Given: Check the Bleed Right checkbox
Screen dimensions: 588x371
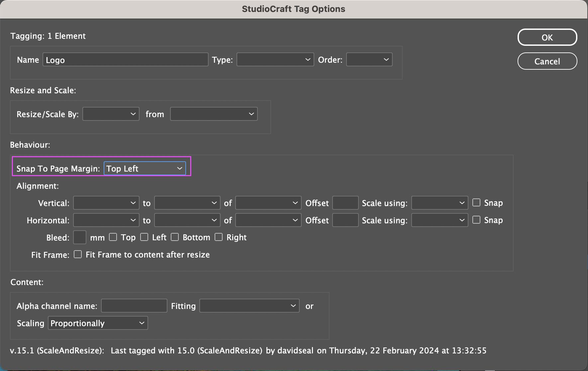Looking at the screenshot, I should 219,237.
